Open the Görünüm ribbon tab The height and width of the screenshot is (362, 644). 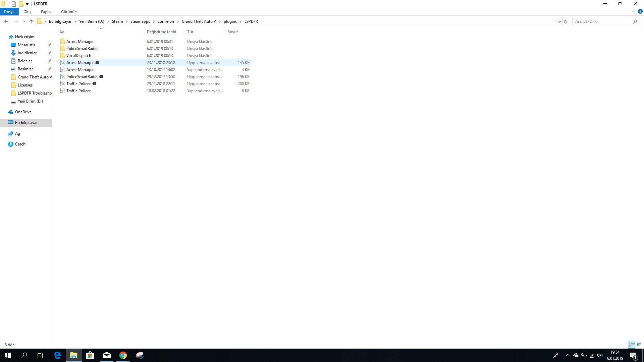[x=69, y=12]
